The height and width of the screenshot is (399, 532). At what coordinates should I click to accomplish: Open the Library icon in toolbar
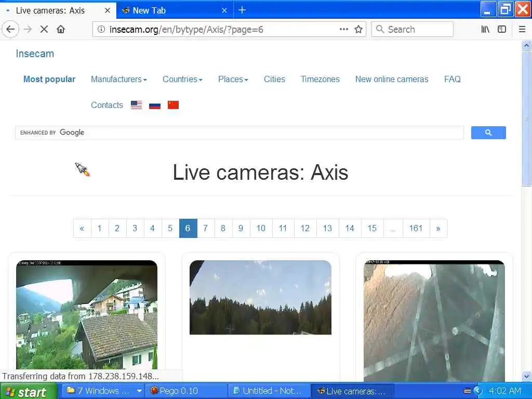485,29
